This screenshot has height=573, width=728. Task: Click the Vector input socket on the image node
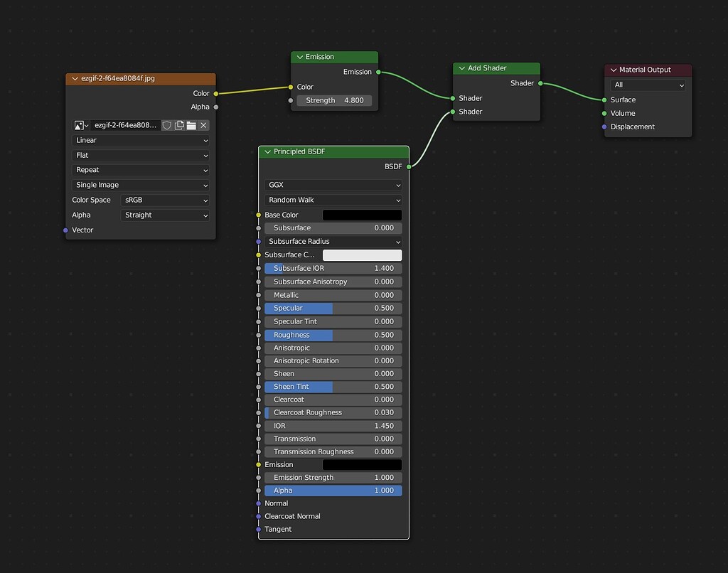65,230
